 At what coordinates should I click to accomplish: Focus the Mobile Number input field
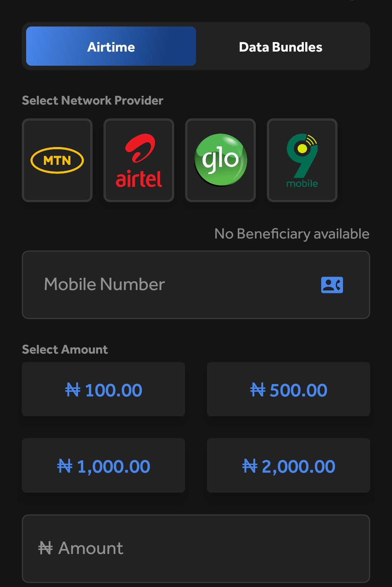[196, 285]
